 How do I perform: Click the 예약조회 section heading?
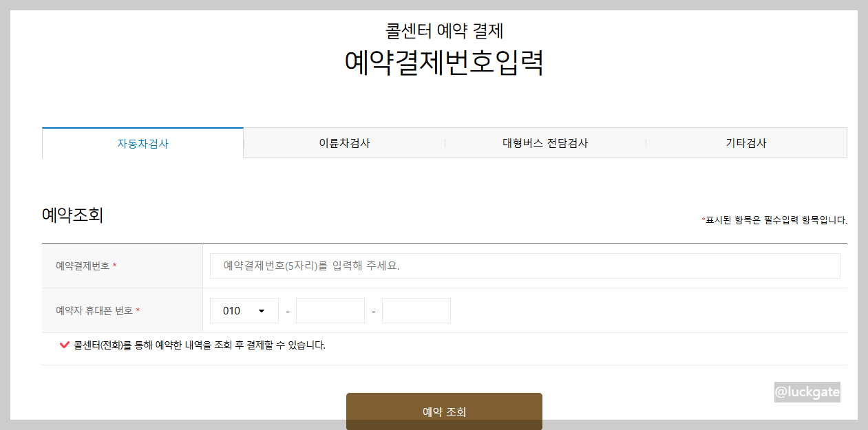tap(72, 215)
